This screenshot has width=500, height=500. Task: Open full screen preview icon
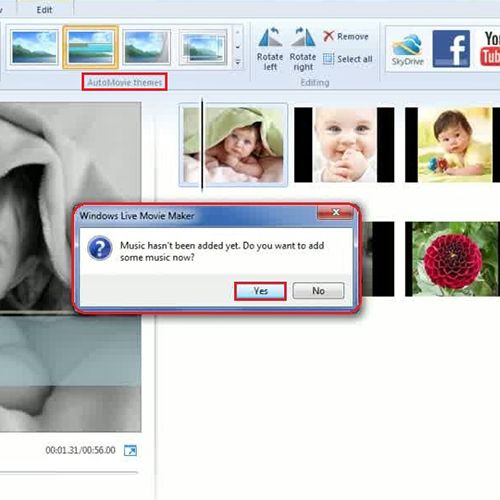click(130, 450)
